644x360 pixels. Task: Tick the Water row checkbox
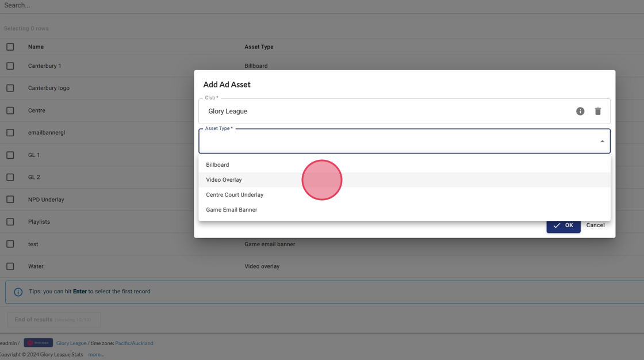[x=10, y=266]
